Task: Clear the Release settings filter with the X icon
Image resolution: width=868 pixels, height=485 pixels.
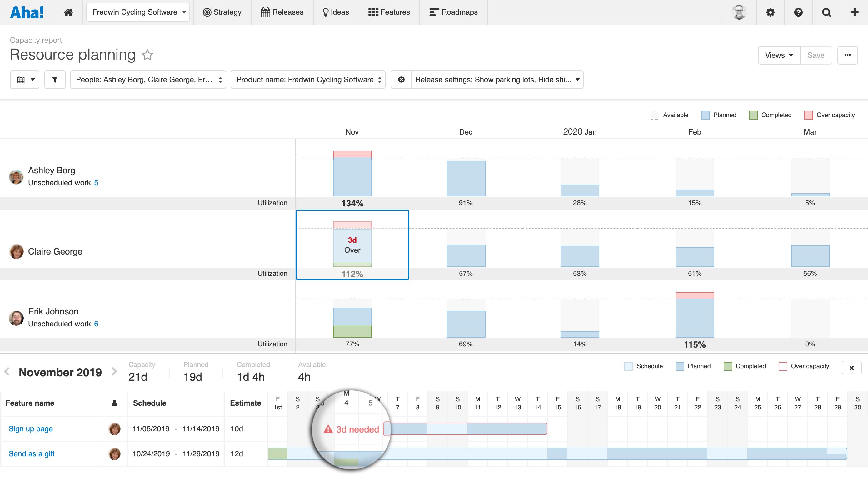Action: point(401,80)
